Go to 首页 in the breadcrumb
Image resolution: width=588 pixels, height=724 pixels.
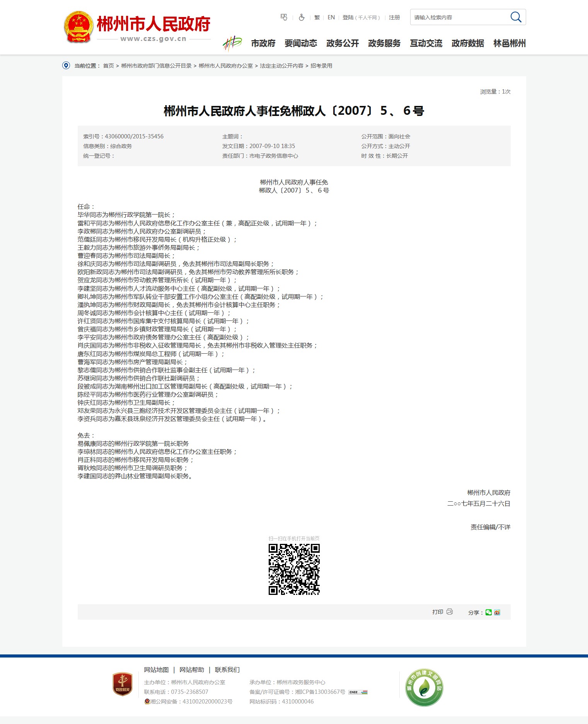[108, 66]
